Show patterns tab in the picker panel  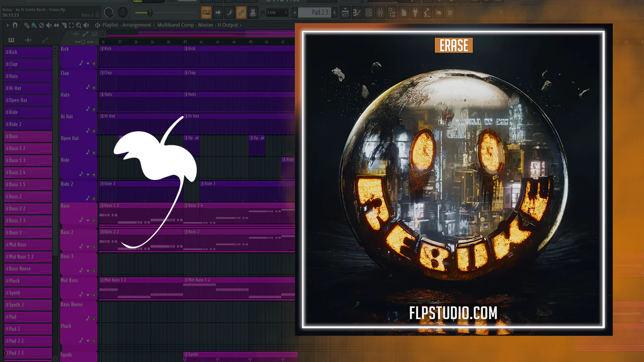[12, 40]
